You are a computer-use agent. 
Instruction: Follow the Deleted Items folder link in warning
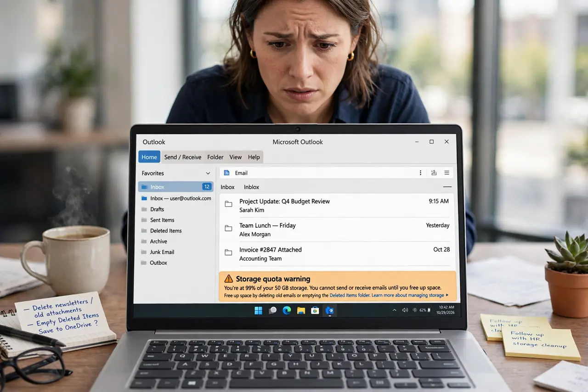coord(350,295)
